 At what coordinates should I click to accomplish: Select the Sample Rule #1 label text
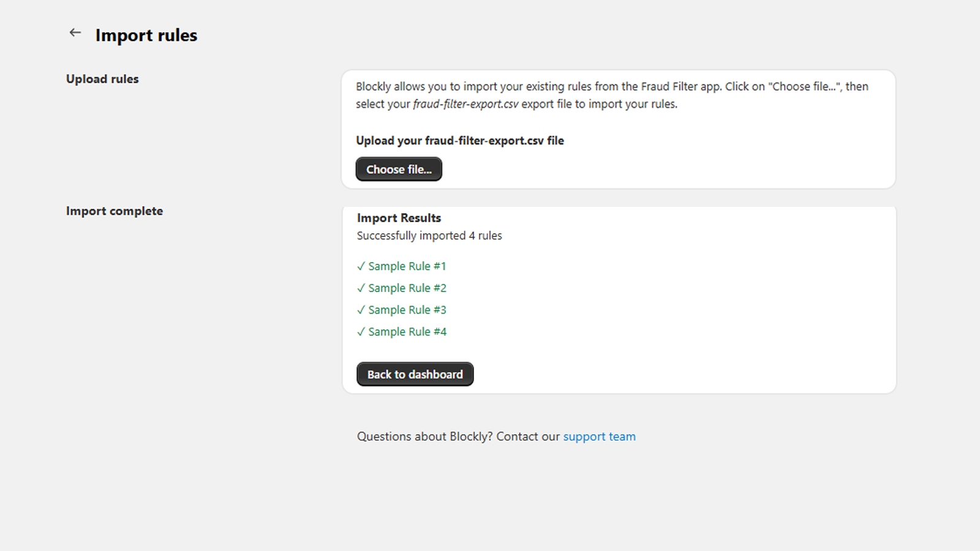click(x=407, y=266)
